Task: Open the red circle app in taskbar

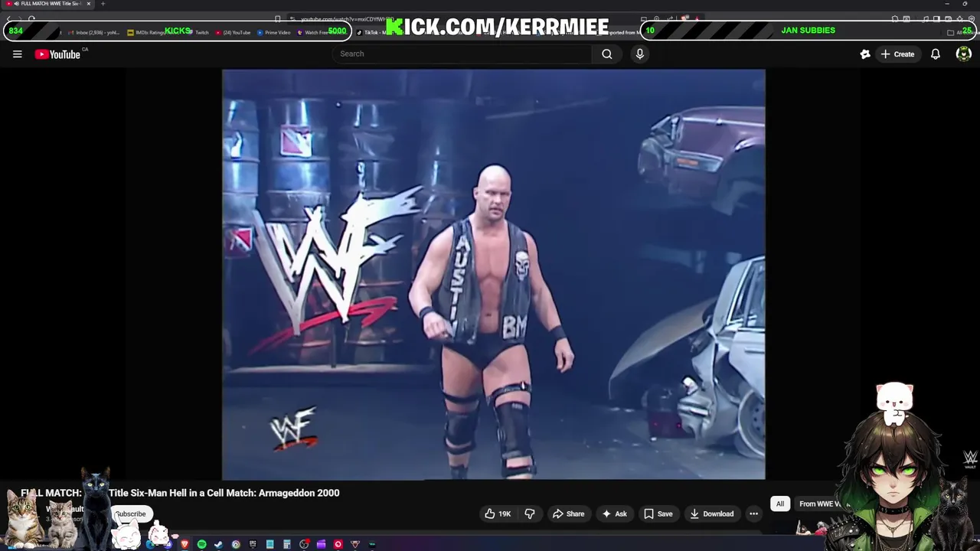Action: click(x=338, y=544)
